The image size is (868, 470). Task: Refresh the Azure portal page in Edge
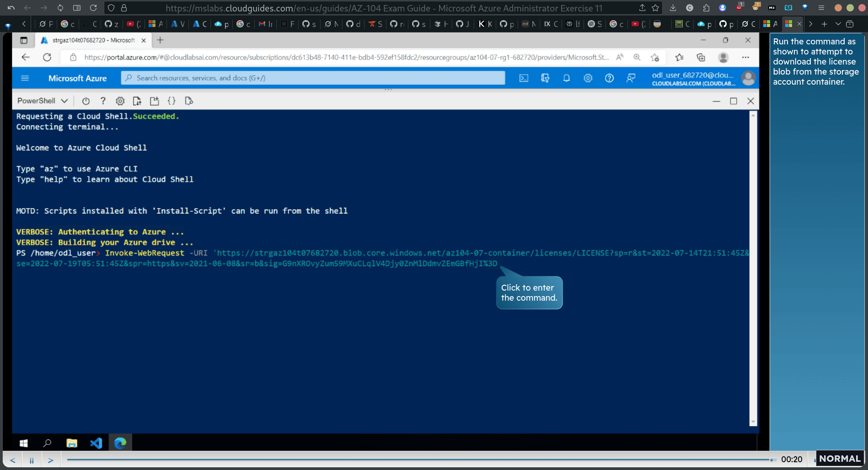tap(47, 57)
